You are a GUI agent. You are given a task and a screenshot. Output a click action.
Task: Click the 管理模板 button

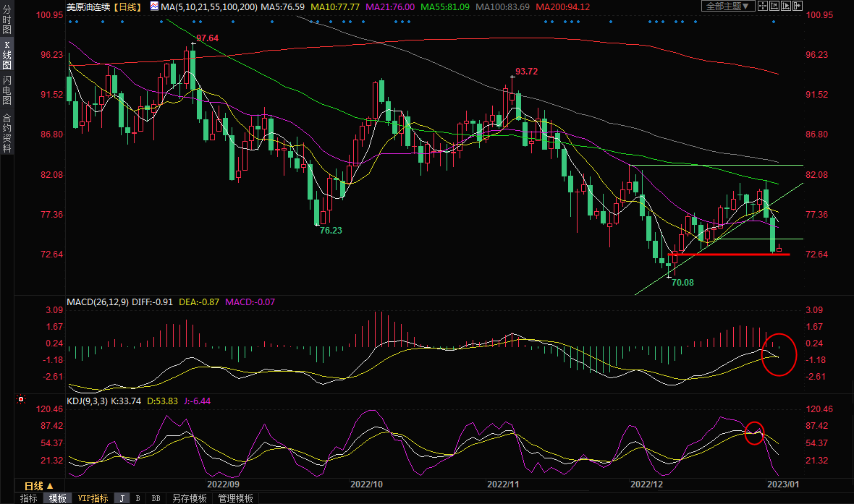coord(236,498)
